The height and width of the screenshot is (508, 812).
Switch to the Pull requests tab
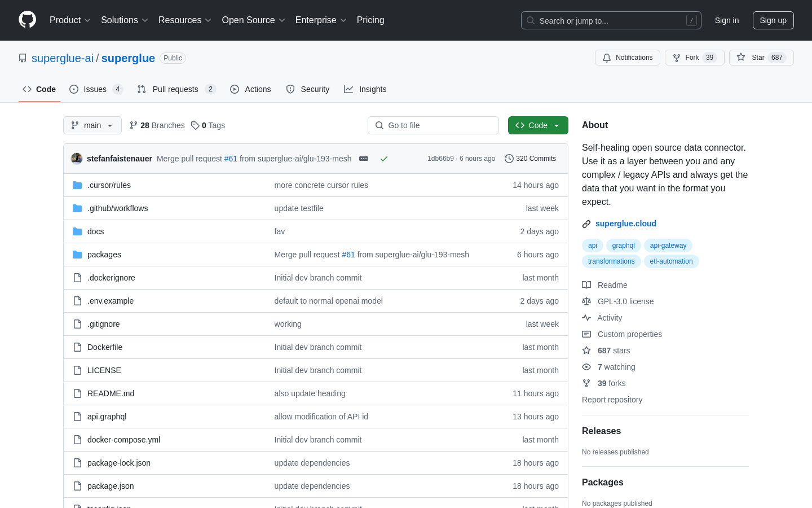click(x=176, y=89)
